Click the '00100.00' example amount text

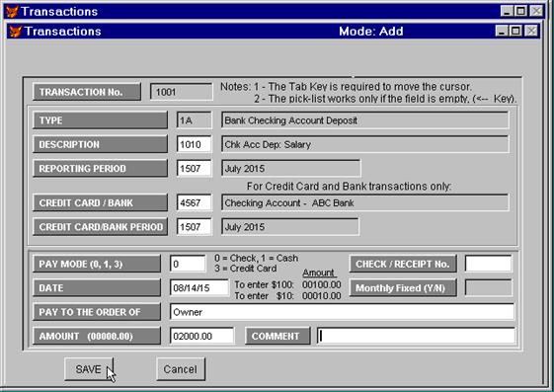(322, 284)
